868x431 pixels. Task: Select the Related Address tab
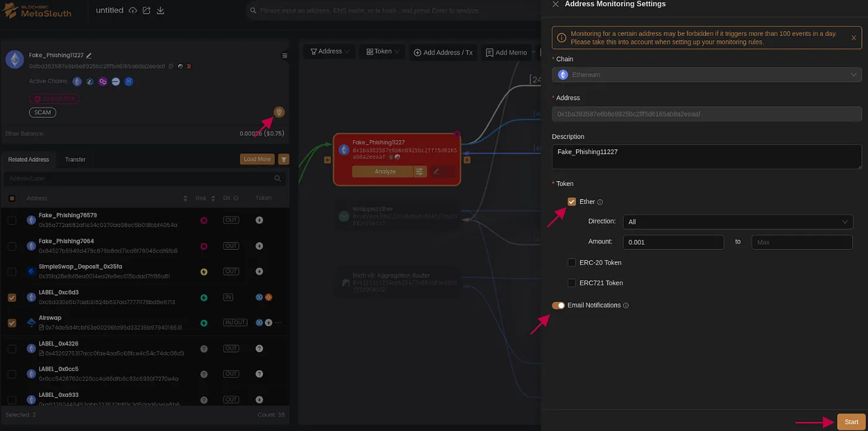pos(29,159)
